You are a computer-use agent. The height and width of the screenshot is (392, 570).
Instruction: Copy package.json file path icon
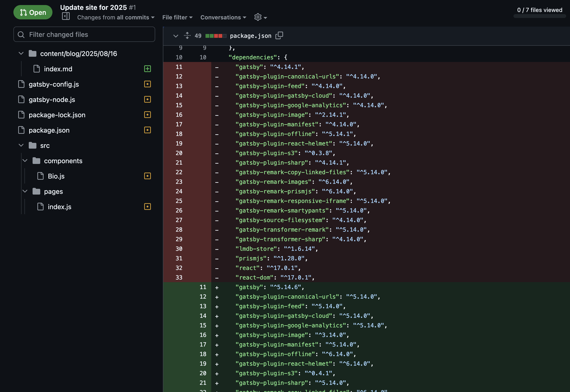point(279,36)
